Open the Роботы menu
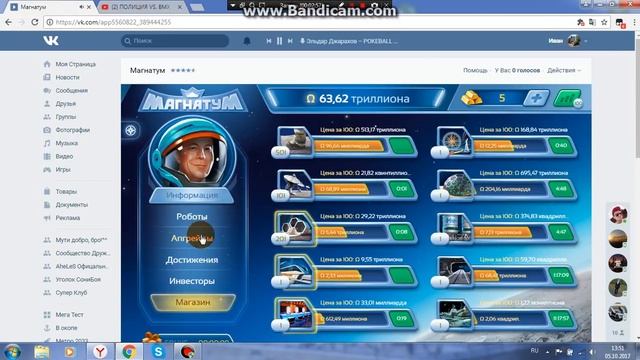The height and width of the screenshot is (360, 640). [x=192, y=216]
